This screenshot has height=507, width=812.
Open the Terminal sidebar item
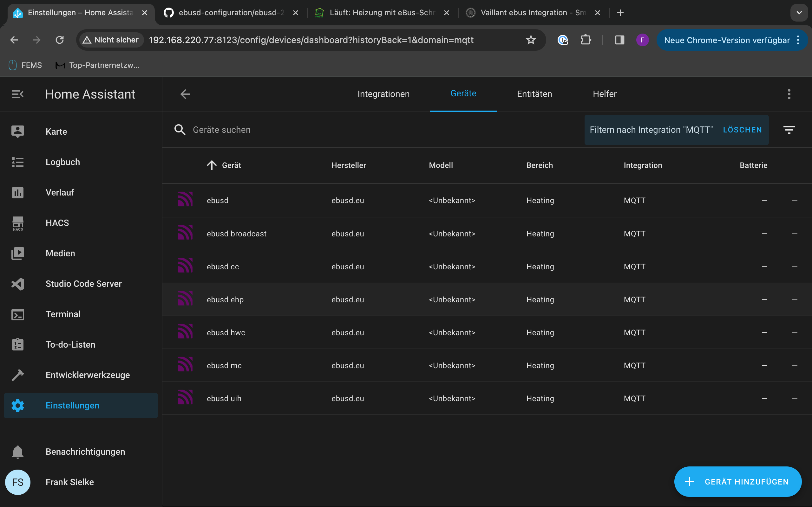[63, 314]
